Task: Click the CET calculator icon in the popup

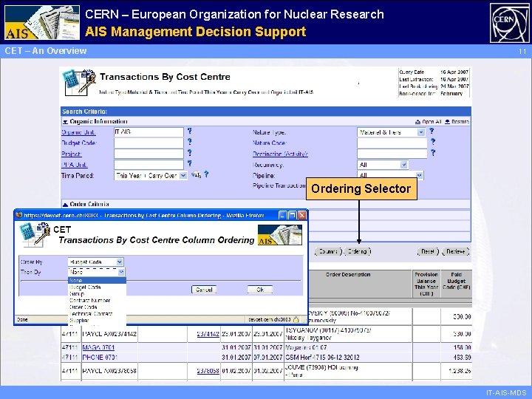Action: (x=35, y=234)
